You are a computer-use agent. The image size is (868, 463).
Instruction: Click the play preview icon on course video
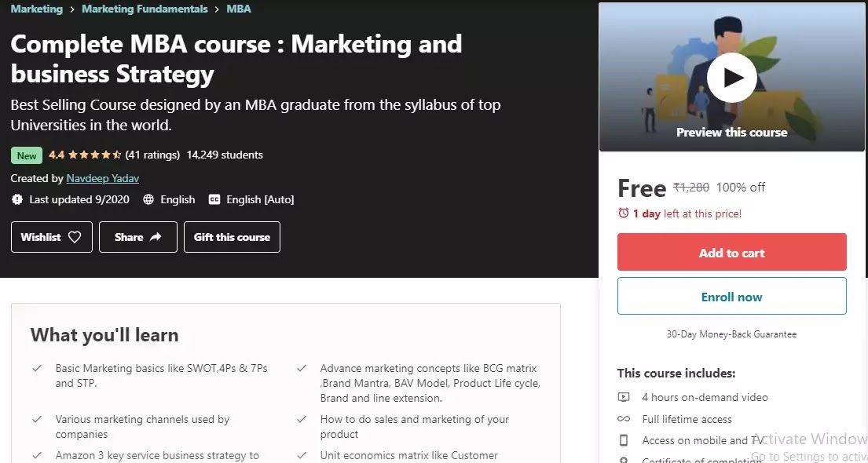pyautogui.click(x=731, y=77)
